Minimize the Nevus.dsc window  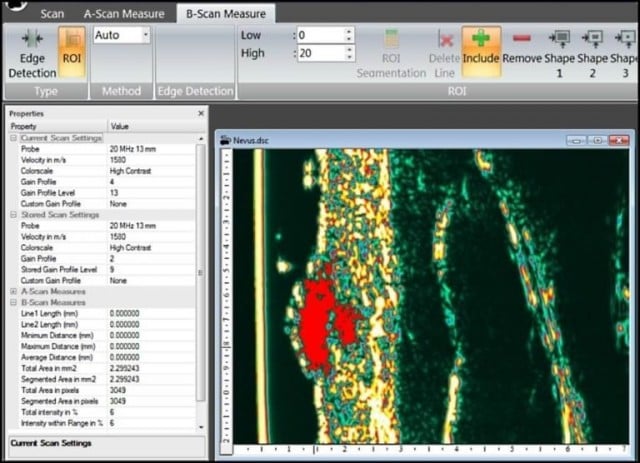pyautogui.click(x=576, y=141)
